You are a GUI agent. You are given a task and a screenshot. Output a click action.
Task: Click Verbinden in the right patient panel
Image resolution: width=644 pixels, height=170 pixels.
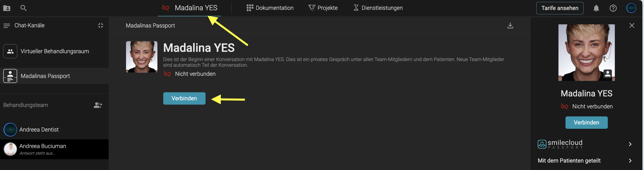586,123
